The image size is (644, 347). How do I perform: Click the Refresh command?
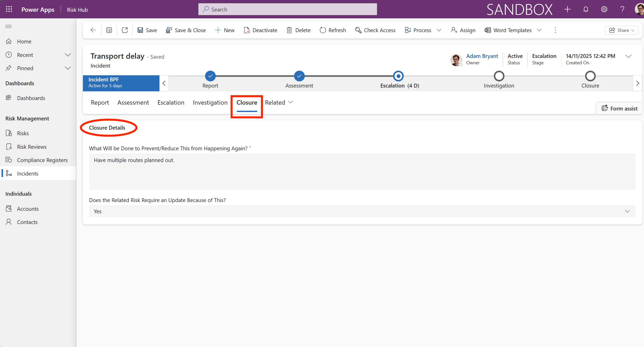pos(333,30)
